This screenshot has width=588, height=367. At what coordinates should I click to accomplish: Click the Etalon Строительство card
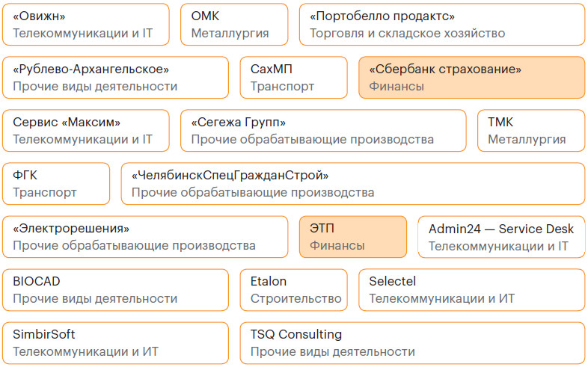[293, 290]
